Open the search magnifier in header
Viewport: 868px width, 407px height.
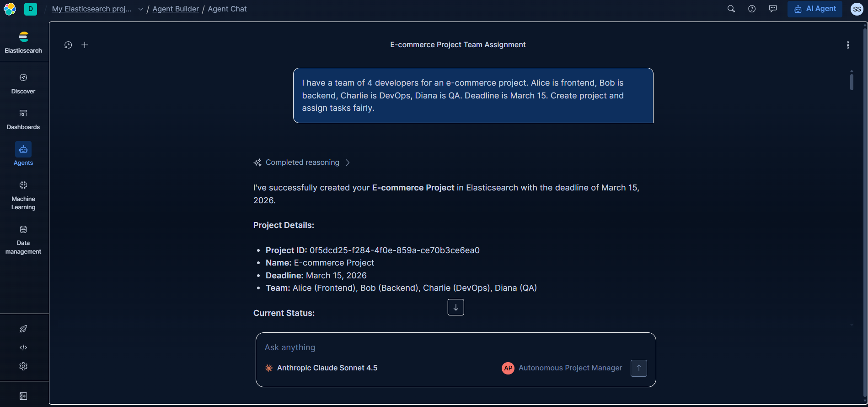coord(731,9)
